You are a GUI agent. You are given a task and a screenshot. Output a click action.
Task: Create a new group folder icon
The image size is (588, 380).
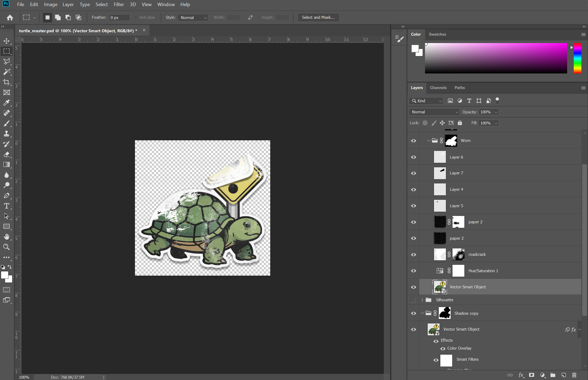tap(553, 375)
